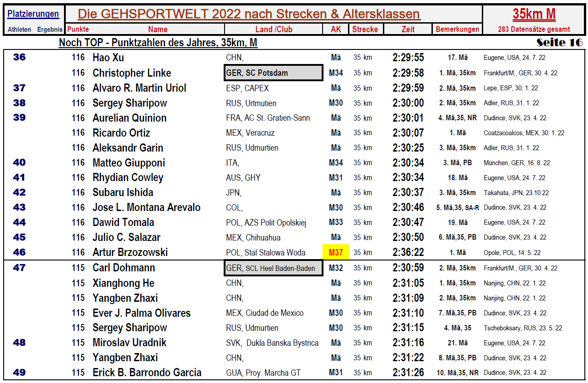The width and height of the screenshot is (588, 383).
Task: Select Erick B. Barrondo Garcia
Action: click(147, 373)
